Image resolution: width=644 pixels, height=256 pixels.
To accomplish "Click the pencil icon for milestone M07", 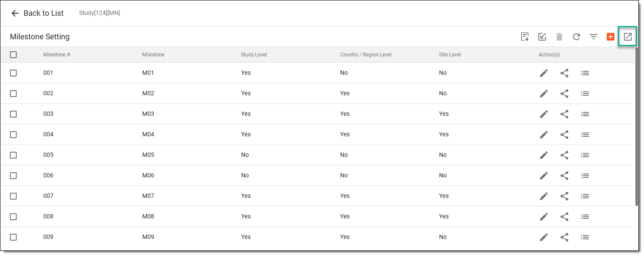I will (x=544, y=196).
